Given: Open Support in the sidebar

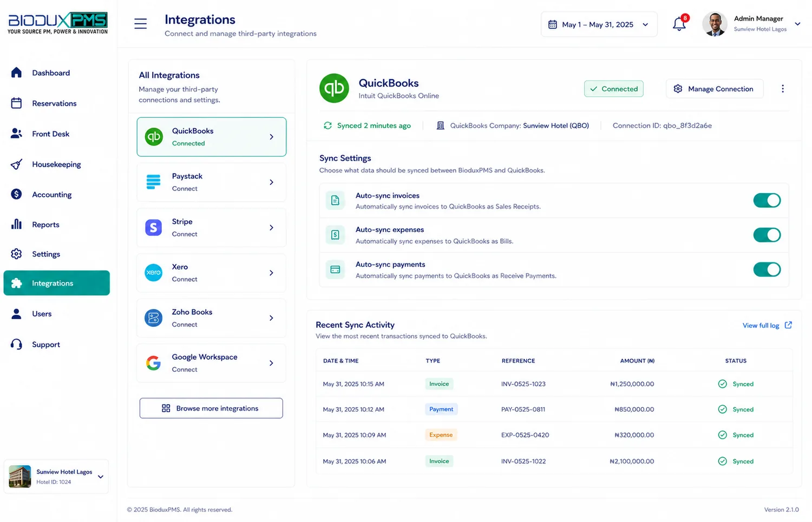Looking at the screenshot, I should coord(56,345).
